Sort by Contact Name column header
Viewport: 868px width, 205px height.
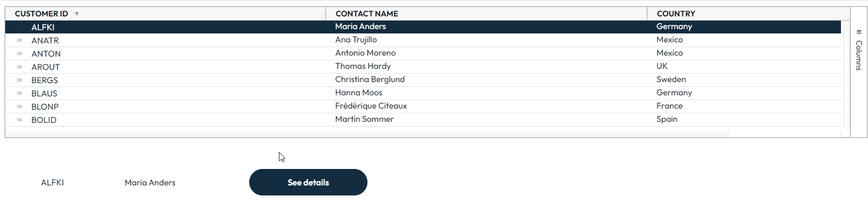pos(367,14)
